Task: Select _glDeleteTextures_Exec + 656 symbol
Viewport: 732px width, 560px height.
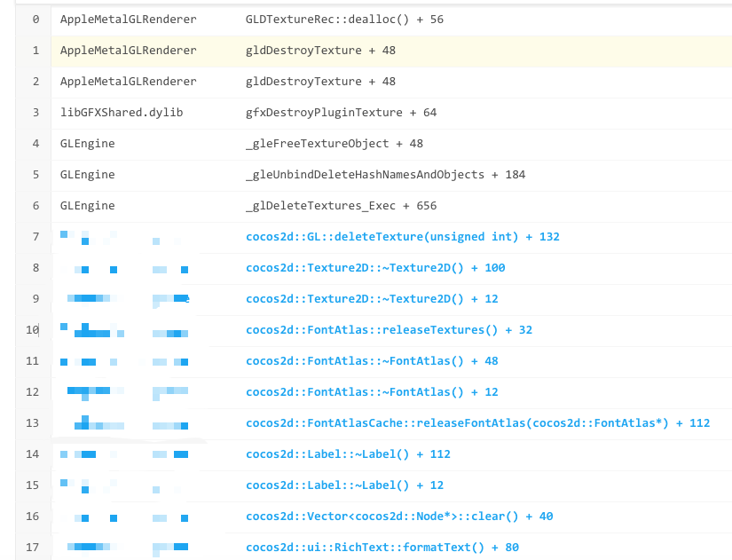Action: [x=341, y=206]
